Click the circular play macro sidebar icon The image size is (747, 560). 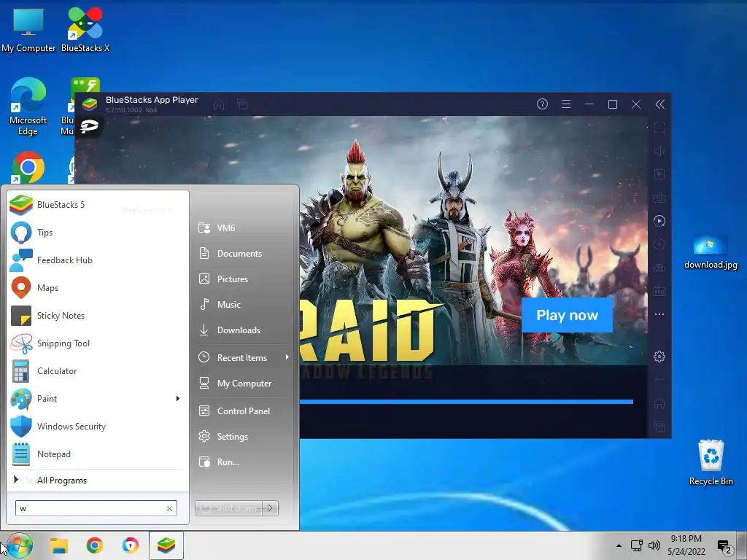(659, 221)
